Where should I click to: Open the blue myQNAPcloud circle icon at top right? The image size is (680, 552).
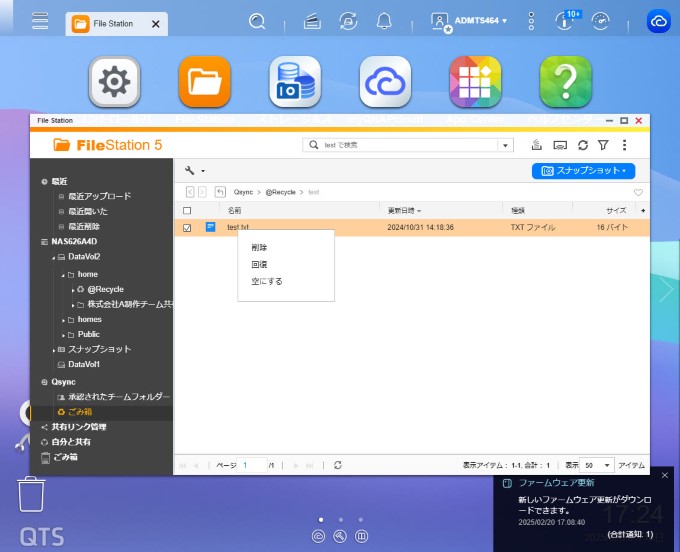(x=659, y=21)
